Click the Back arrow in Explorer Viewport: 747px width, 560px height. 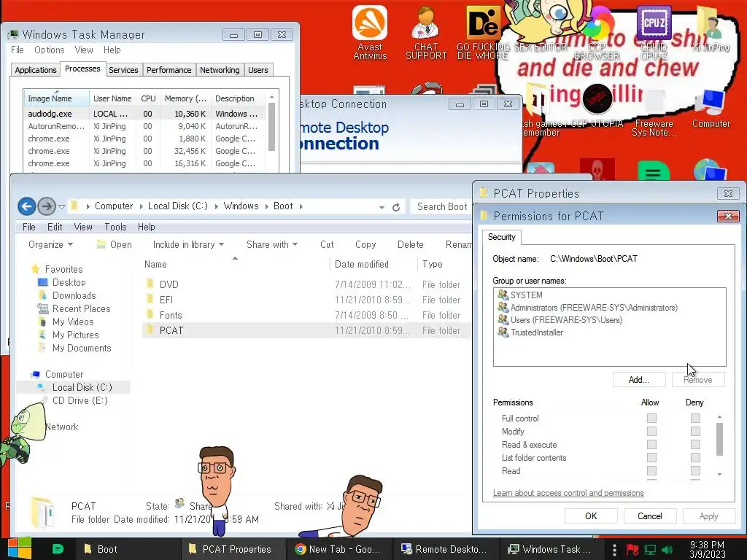pos(27,206)
